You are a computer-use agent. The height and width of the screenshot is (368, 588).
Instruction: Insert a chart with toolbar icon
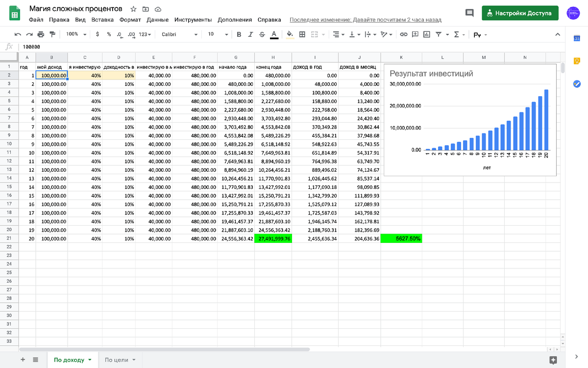click(x=427, y=34)
